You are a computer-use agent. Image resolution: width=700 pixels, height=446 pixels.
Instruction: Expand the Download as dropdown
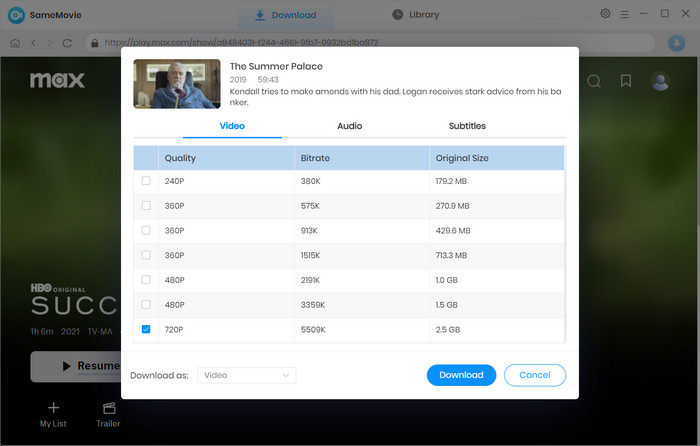click(x=246, y=375)
